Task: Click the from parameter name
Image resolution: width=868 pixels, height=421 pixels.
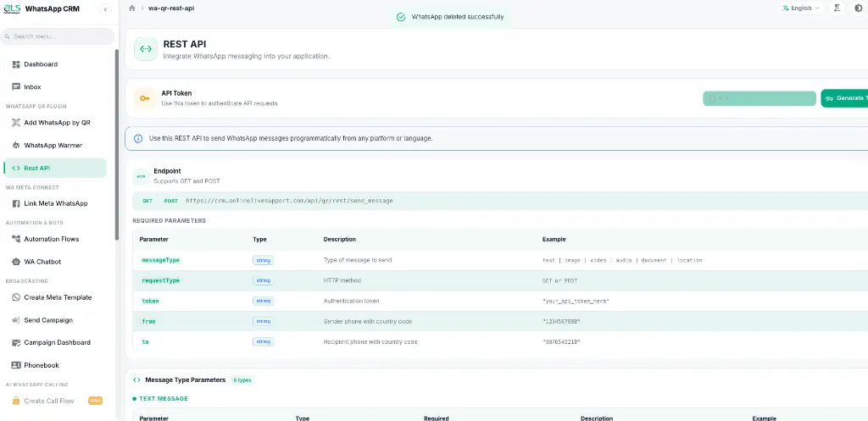Action: (x=148, y=321)
